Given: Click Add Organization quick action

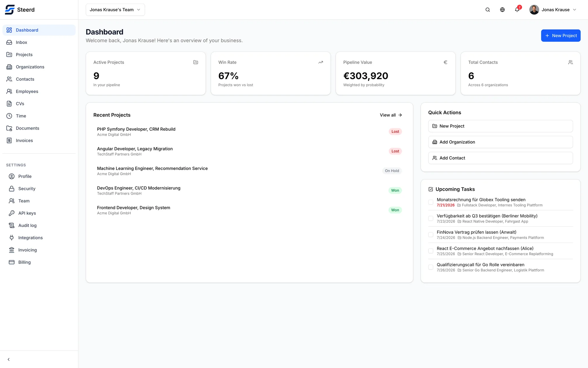Looking at the screenshot, I should [x=500, y=142].
